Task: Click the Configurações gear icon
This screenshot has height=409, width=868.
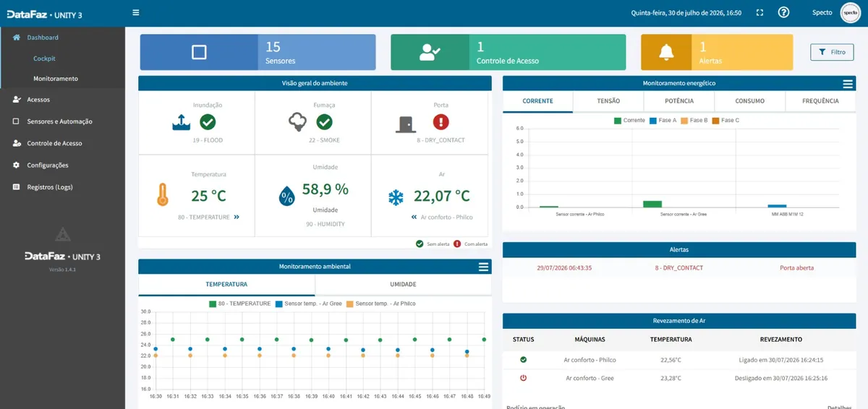Action: click(17, 165)
